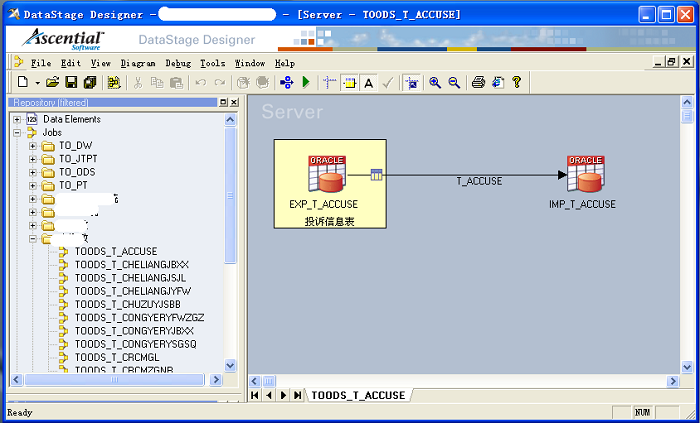Expand the TO_PT folder
Screen dimensions: 700x423
[33, 186]
